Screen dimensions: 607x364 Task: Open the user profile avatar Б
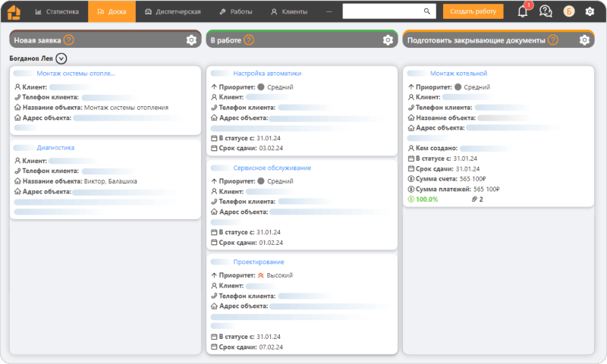coord(568,11)
